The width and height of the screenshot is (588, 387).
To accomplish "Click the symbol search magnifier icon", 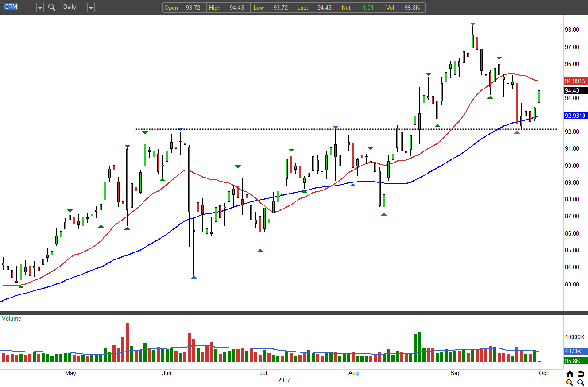I will (x=52, y=7).
